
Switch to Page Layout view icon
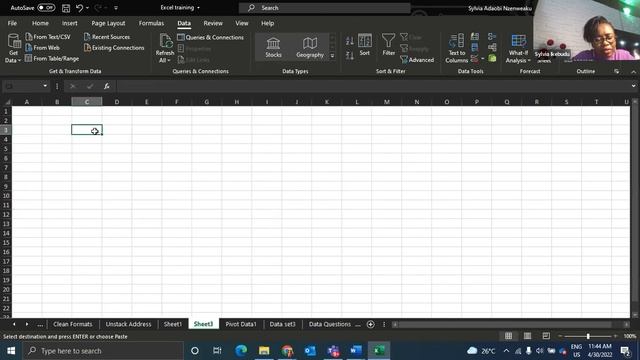click(x=527, y=336)
